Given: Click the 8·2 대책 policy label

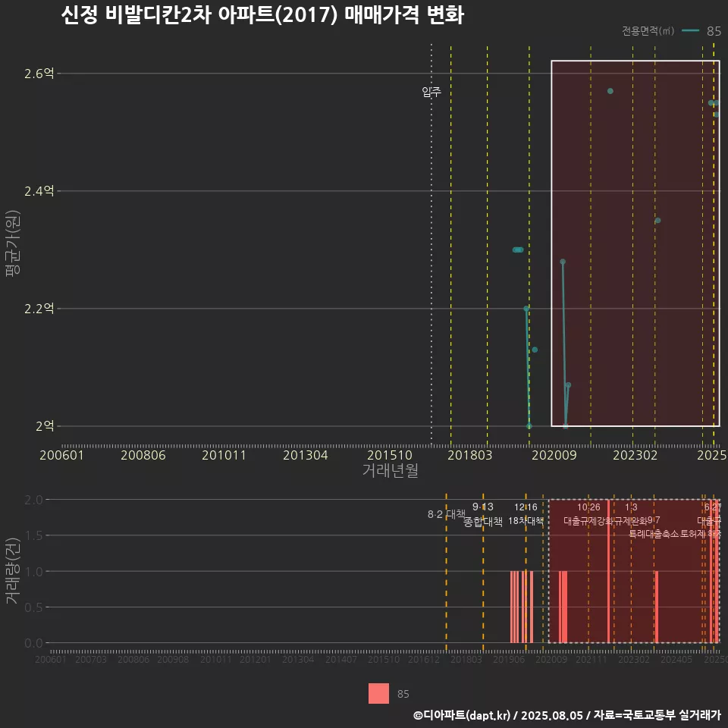Looking at the screenshot, I should click(x=446, y=514).
